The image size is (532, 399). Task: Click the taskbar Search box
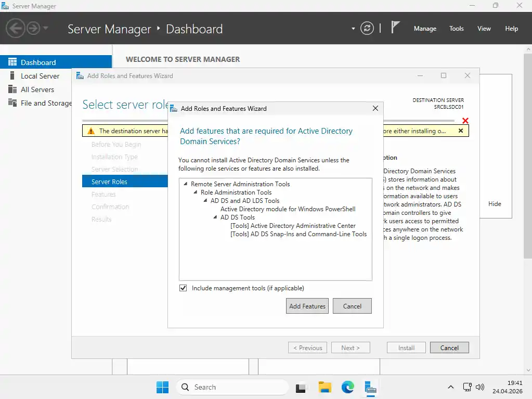point(232,387)
